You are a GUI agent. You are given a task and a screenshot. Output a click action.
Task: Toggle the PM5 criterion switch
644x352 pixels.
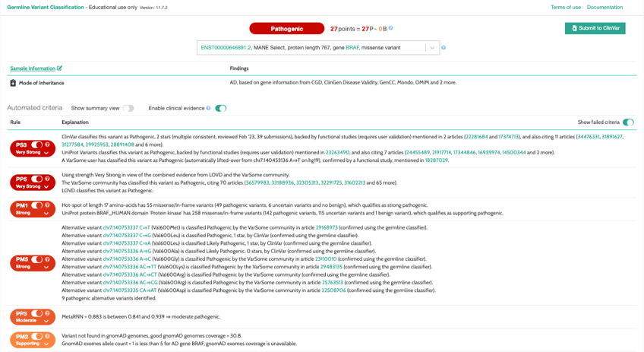click(37, 259)
